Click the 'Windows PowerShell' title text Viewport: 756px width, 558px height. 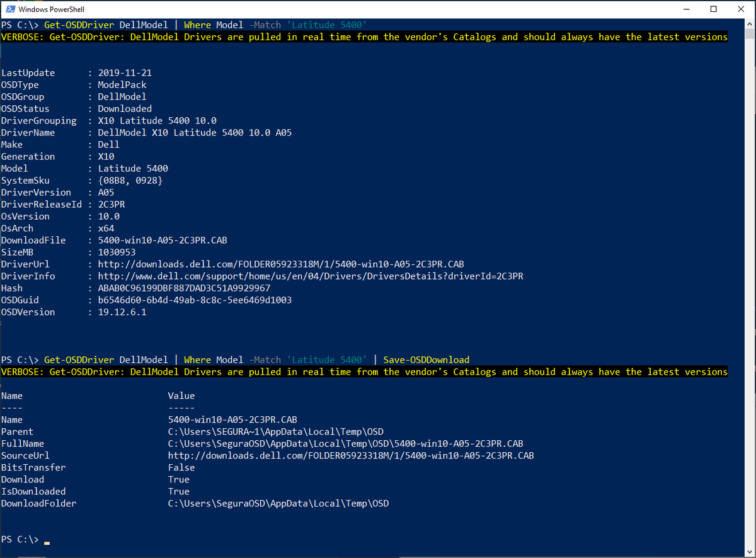coord(52,9)
